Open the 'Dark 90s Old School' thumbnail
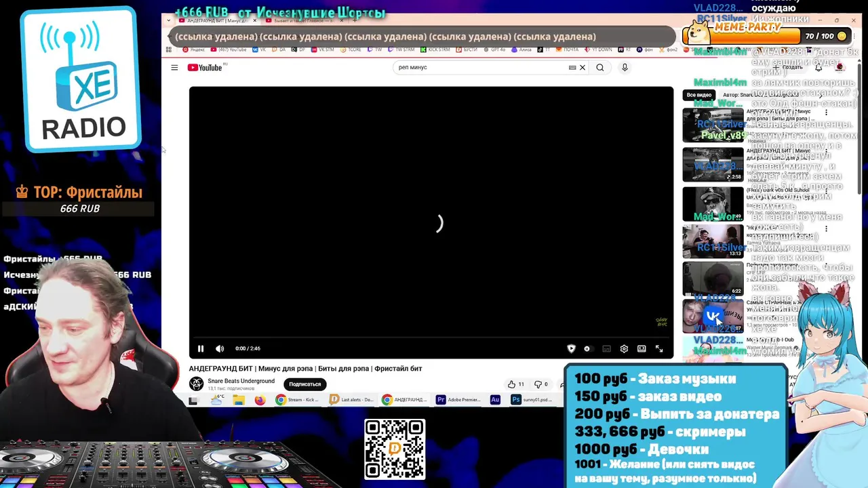This screenshot has height=488, width=868. tap(713, 204)
